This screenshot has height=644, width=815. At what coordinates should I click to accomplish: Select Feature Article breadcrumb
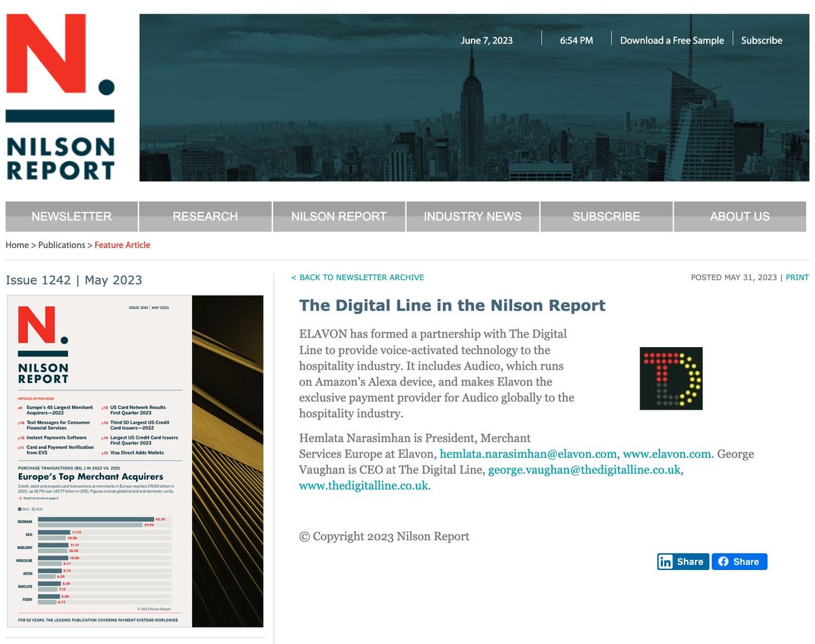pyautogui.click(x=122, y=245)
